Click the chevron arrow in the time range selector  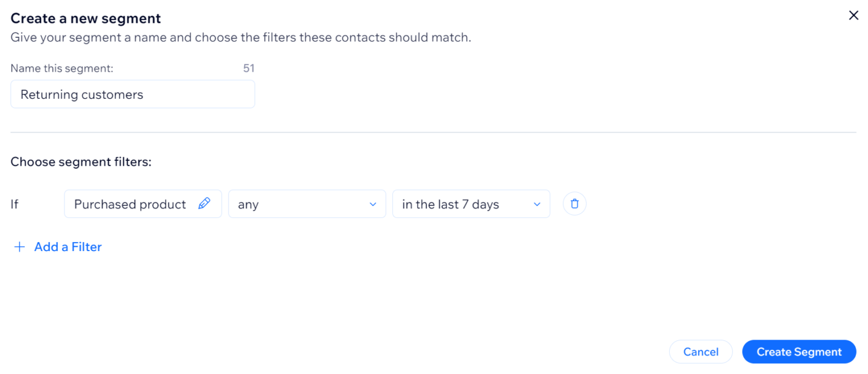(x=536, y=205)
